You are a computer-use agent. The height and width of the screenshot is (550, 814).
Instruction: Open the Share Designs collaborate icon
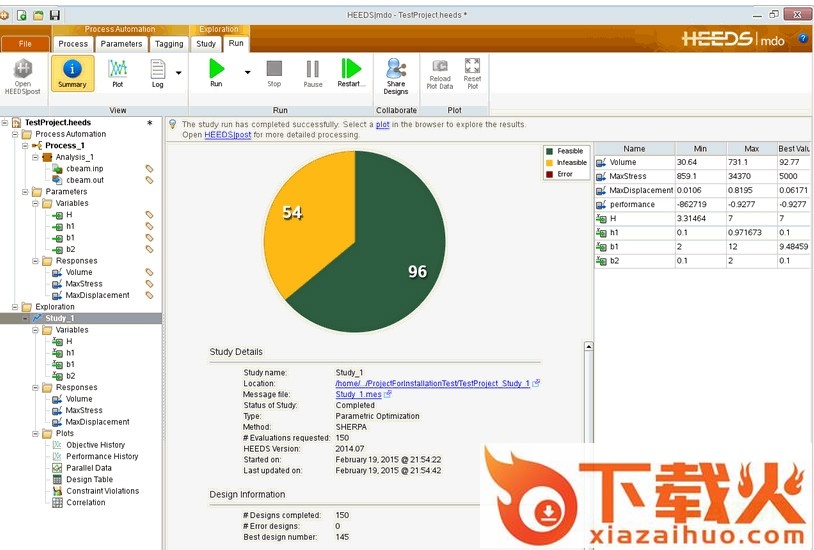(x=396, y=69)
